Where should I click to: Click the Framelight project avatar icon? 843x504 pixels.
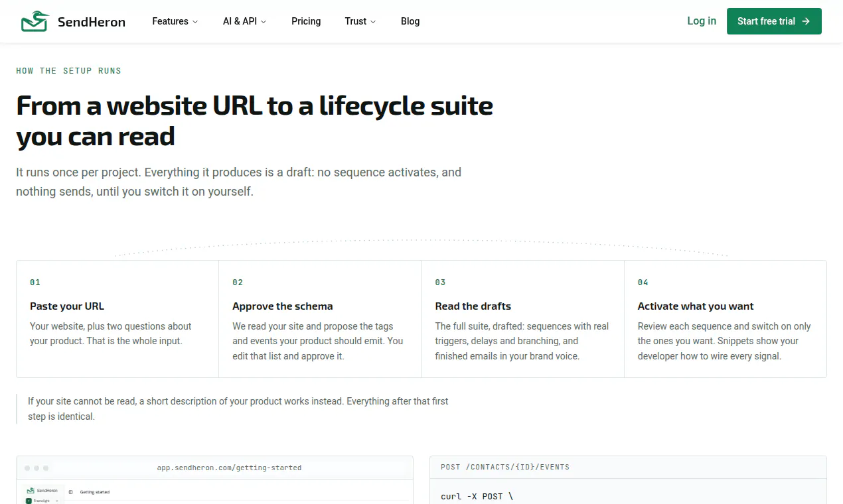(x=29, y=501)
